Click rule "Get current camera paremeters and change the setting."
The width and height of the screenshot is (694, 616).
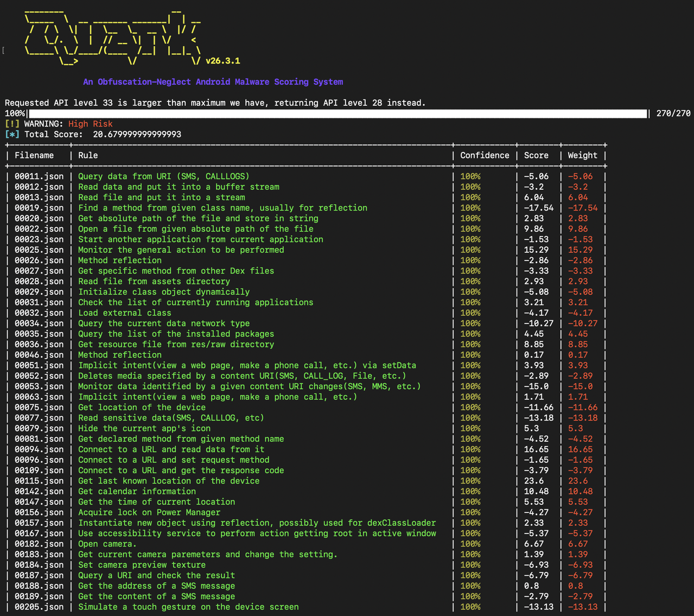tap(208, 554)
